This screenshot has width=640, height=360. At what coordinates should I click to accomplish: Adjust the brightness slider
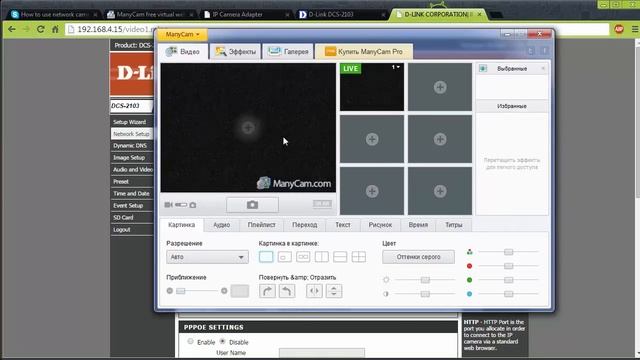point(424,280)
